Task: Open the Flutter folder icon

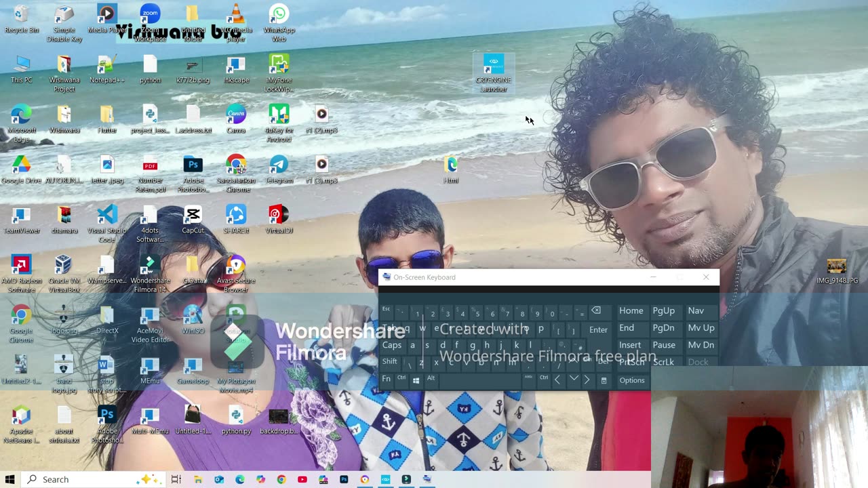Action: 106,119
